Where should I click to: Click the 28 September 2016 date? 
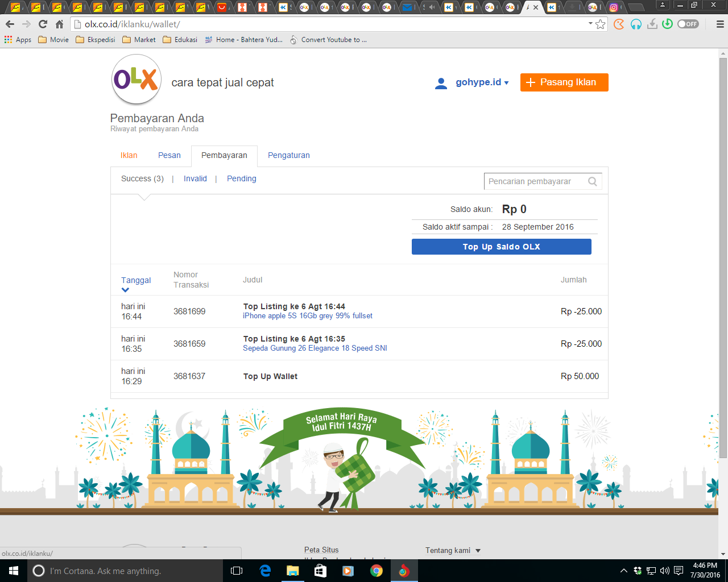tap(537, 227)
